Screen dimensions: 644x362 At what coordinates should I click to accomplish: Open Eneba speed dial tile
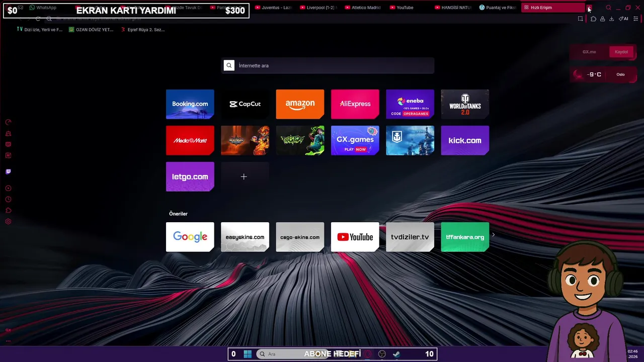(x=410, y=104)
